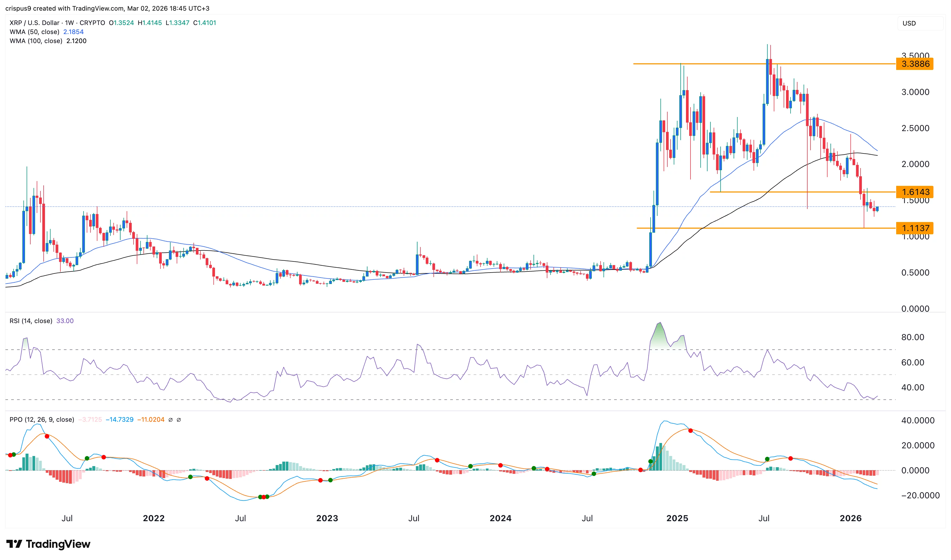Open the USD currency selector top right

[x=910, y=23]
